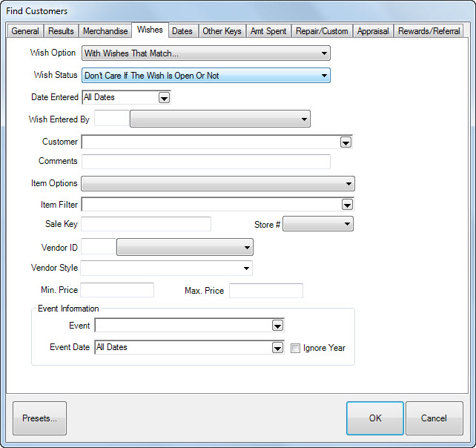Click into the Comments text field
476x448 pixels.
pos(205,162)
